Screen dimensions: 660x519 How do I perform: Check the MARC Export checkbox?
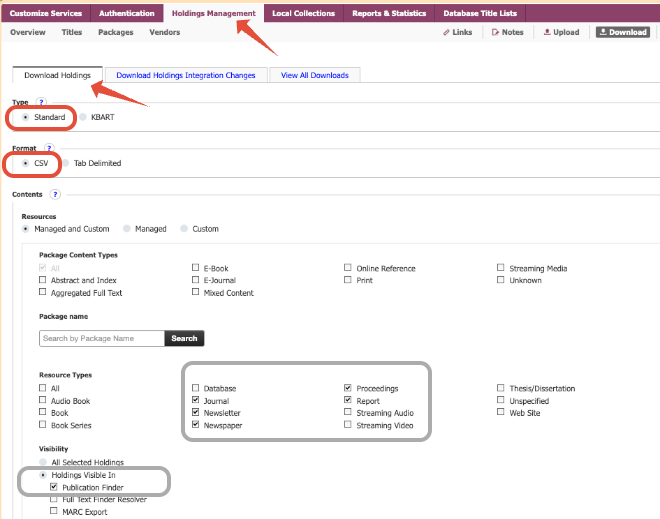(53, 511)
